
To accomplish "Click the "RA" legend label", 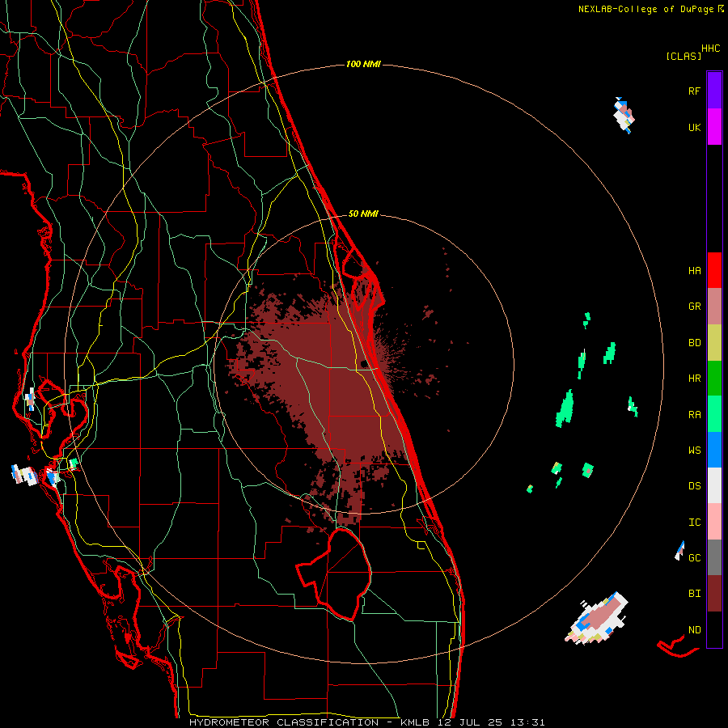I will pyautogui.click(x=694, y=415).
